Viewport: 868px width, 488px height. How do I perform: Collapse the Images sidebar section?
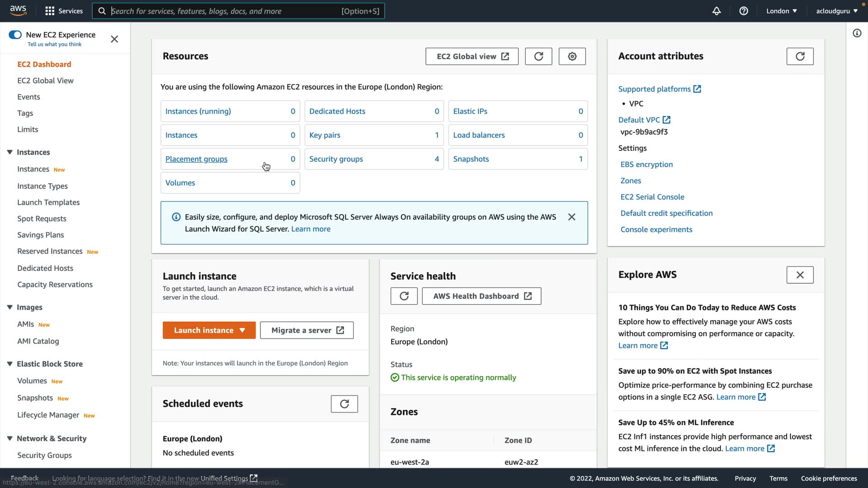pyautogui.click(x=9, y=307)
